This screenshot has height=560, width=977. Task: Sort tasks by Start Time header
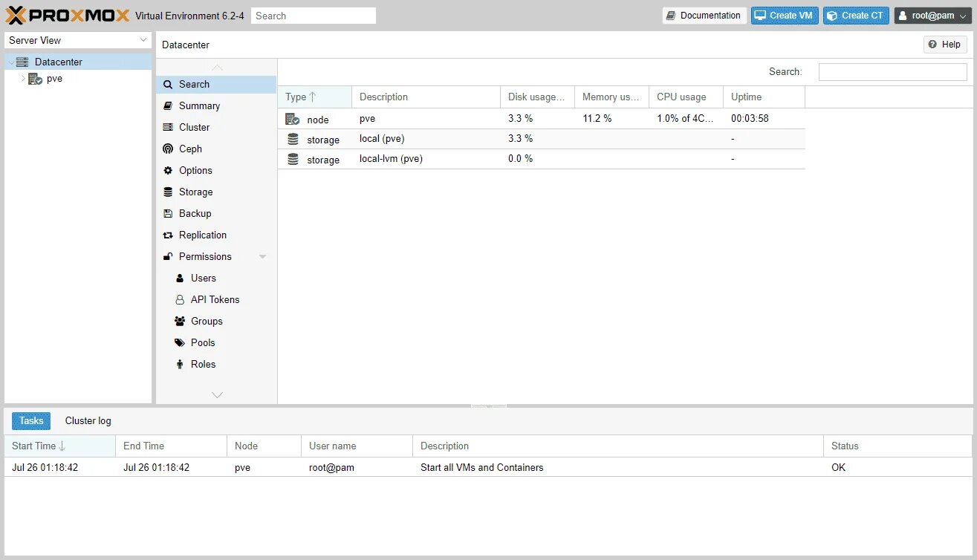coord(60,446)
